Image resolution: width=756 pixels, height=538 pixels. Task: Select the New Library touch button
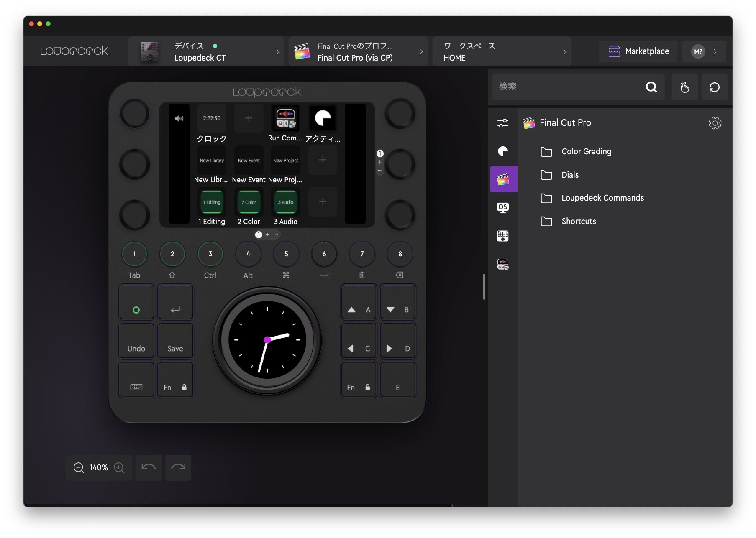tap(212, 160)
